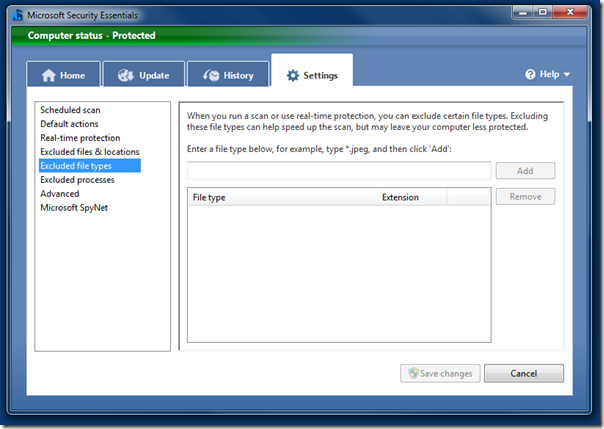Click the Remove button
Screen dimensions: 604x429
pyautogui.click(x=525, y=196)
